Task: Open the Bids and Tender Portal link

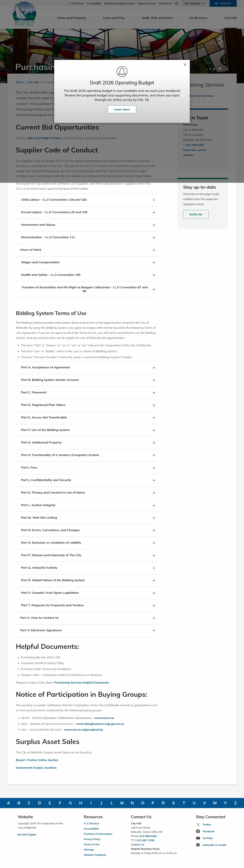Action: tap(43, 138)
